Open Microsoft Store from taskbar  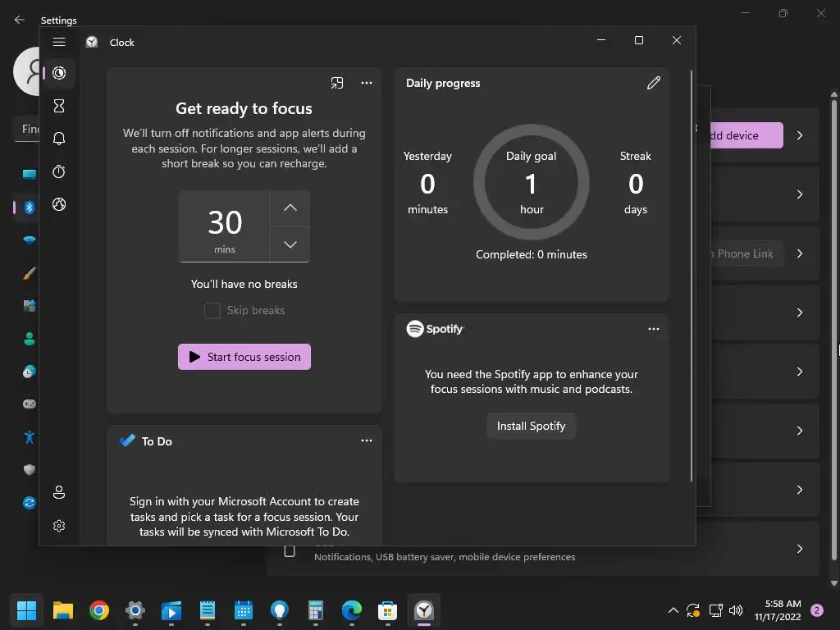(x=387, y=610)
